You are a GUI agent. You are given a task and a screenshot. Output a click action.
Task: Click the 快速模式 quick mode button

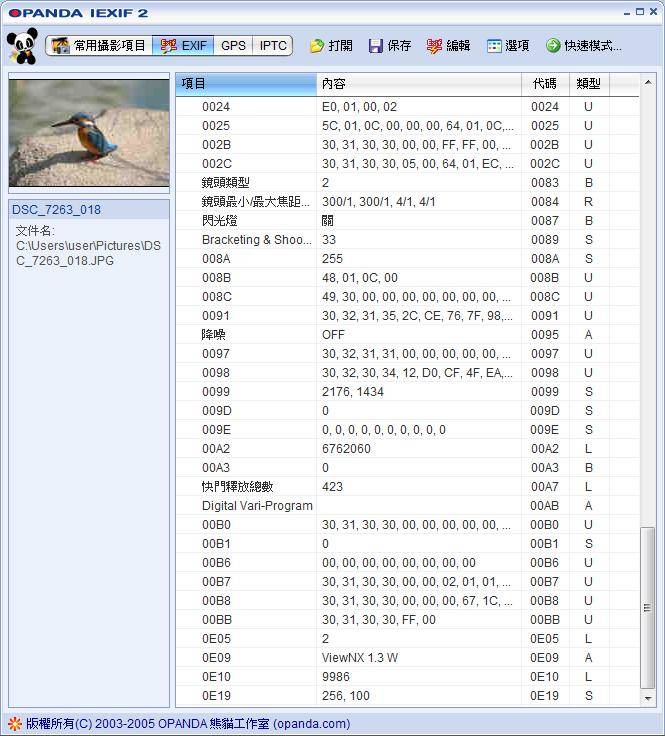584,46
